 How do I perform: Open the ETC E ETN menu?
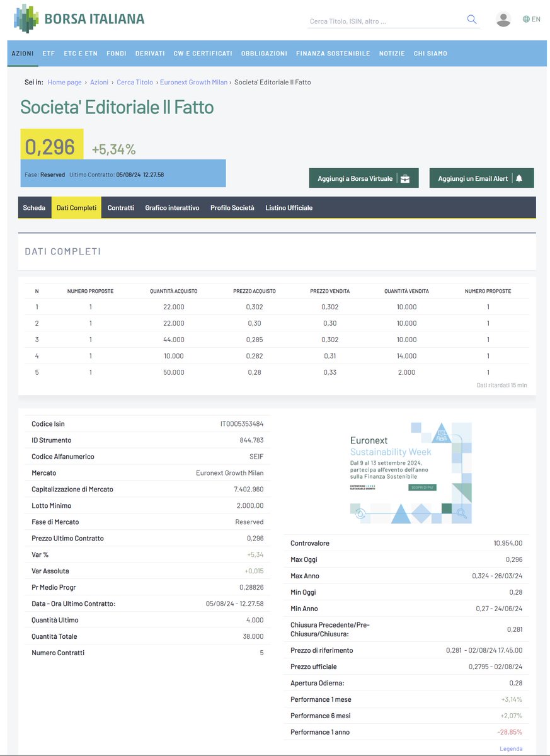point(81,54)
